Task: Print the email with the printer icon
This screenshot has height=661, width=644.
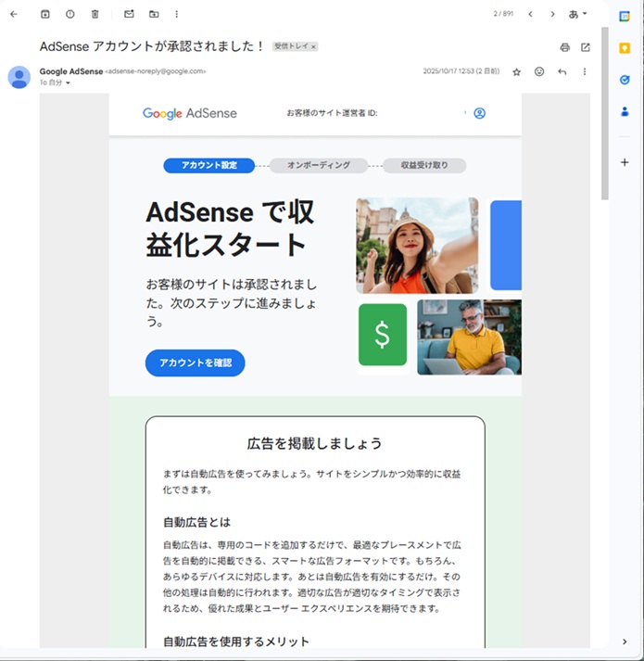Action: click(564, 46)
